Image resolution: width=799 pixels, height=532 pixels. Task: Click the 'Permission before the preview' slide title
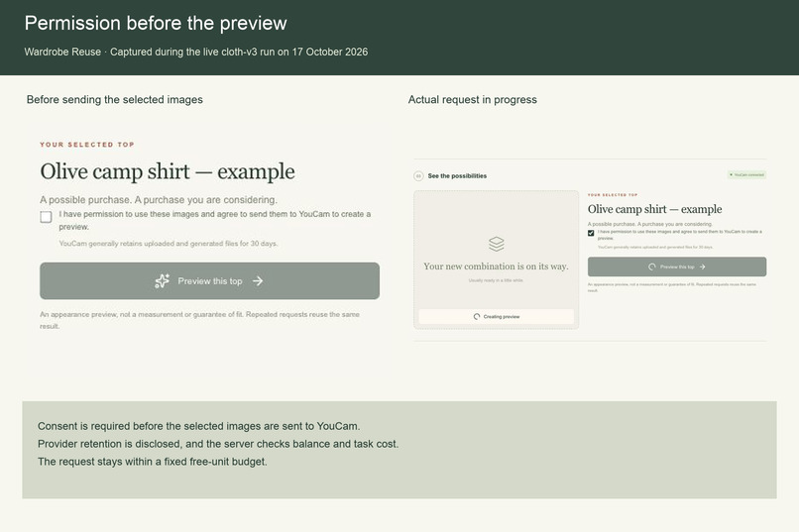pyautogui.click(x=156, y=24)
